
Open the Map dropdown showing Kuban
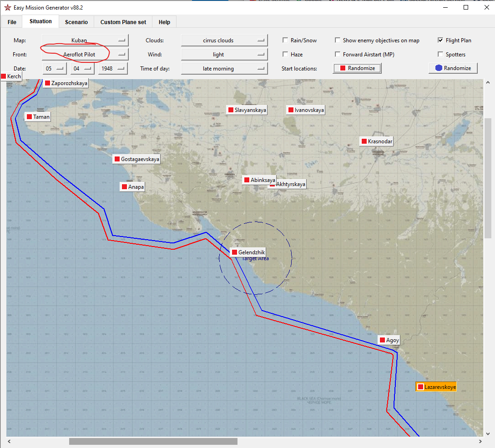coord(85,40)
